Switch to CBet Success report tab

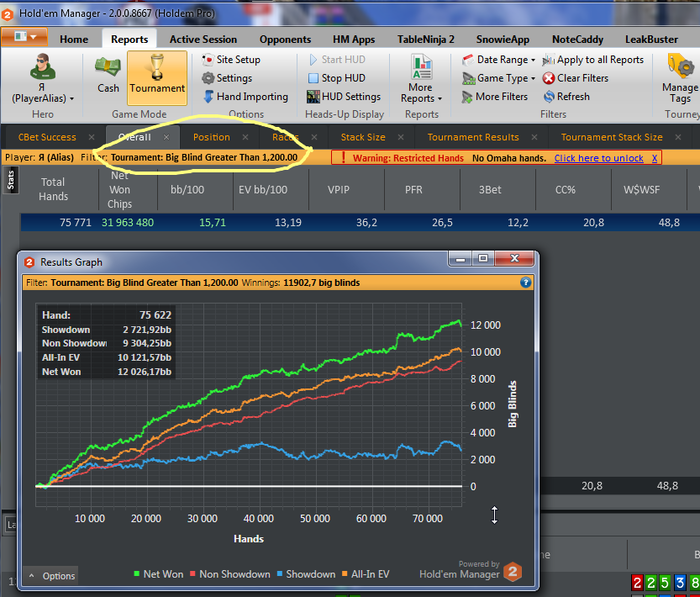point(47,137)
